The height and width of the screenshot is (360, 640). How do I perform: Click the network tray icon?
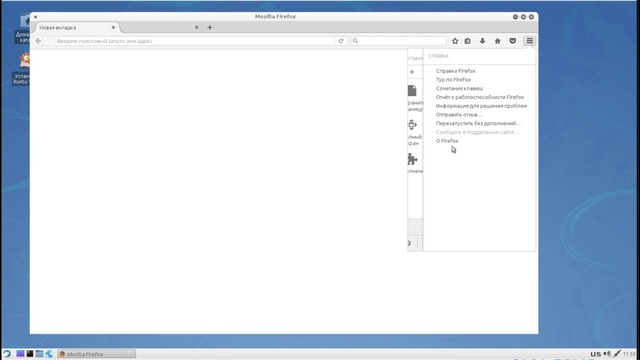(x=617, y=354)
